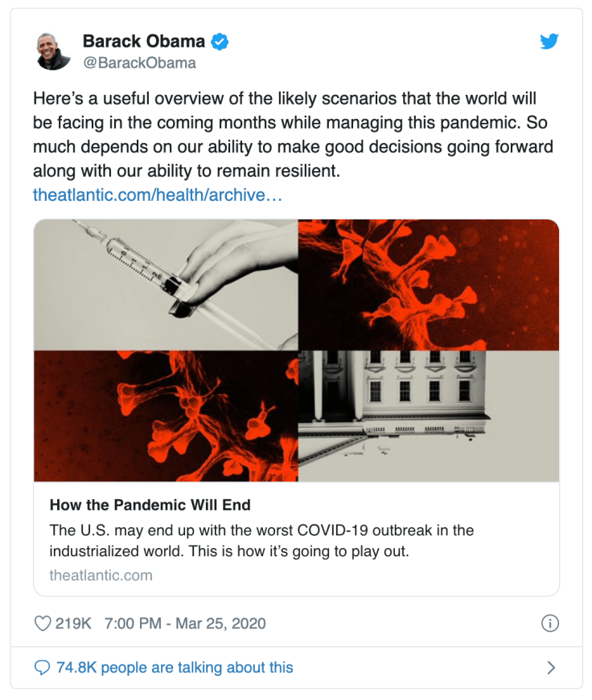Click the White House quadrant of the image
The width and height of the screenshot is (592, 700).
[428, 415]
